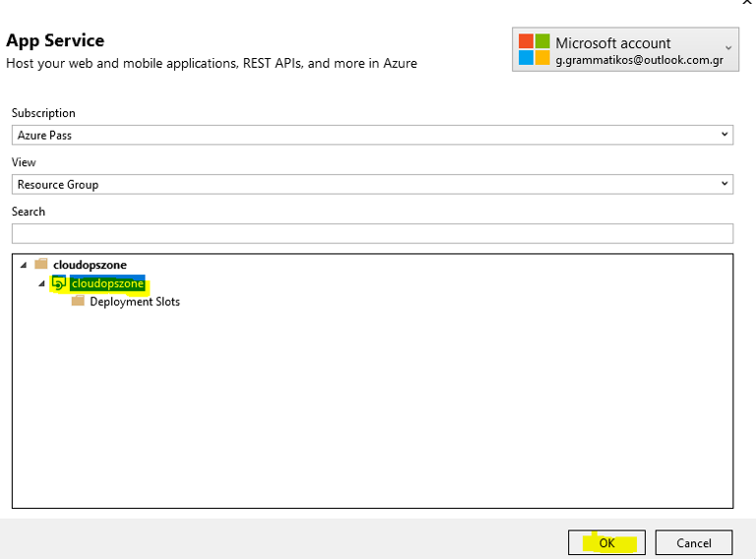
Task: Select the Deployment Slots folder item
Action: 135,302
